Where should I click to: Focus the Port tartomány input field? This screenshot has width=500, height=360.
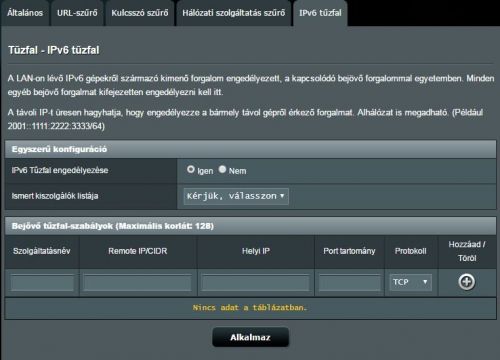[349, 283]
